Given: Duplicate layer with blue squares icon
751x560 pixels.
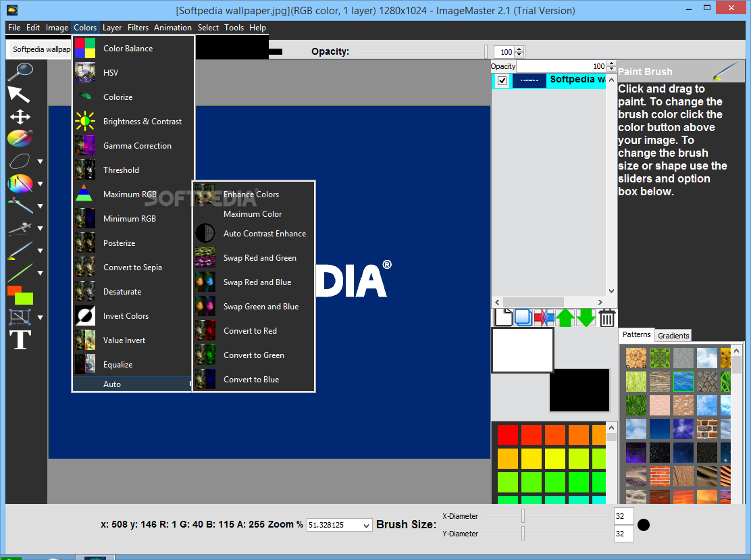Looking at the screenshot, I should point(523,317).
